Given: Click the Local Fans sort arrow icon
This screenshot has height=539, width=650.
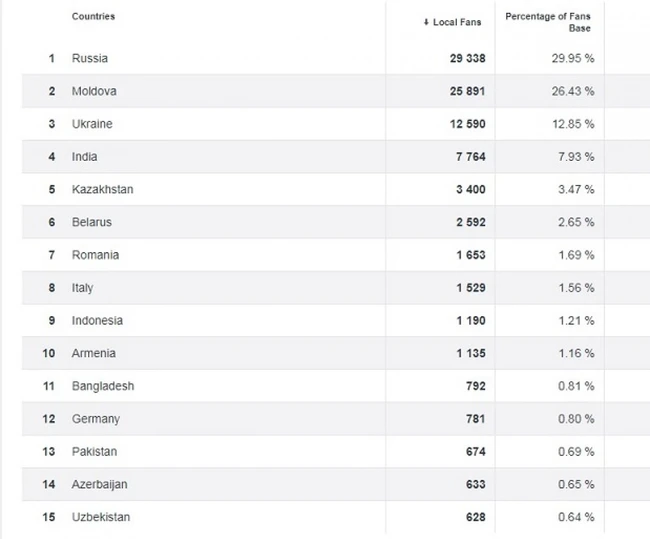Looking at the screenshot, I should pyautogui.click(x=426, y=22).
